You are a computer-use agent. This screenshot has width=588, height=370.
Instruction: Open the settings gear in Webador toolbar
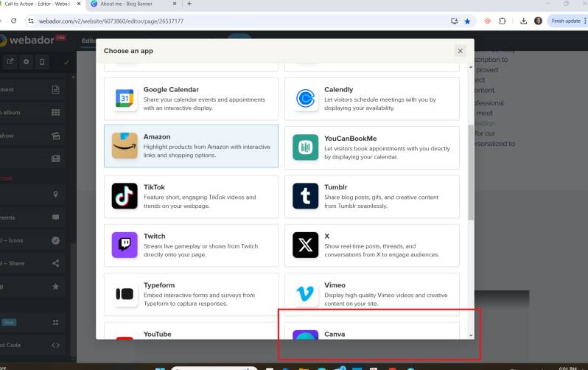[27, 61]
